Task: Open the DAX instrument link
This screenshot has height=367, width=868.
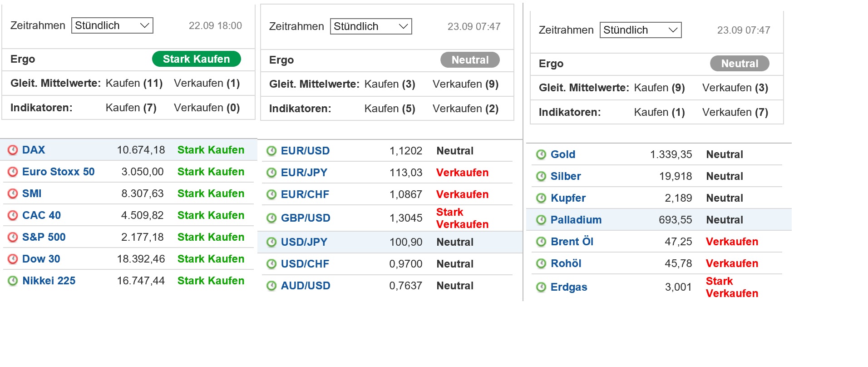Action: point(34,149)
